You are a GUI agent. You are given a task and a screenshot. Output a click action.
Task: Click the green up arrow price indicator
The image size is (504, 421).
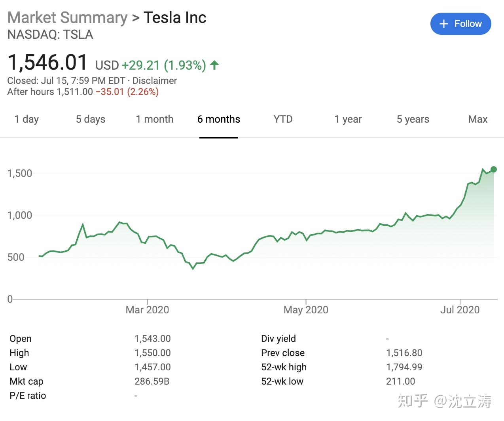click(214, 65)
